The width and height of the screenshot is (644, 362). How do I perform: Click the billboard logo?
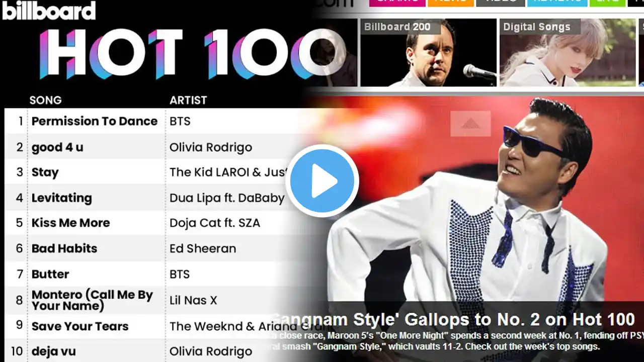[x=49, y=10]
